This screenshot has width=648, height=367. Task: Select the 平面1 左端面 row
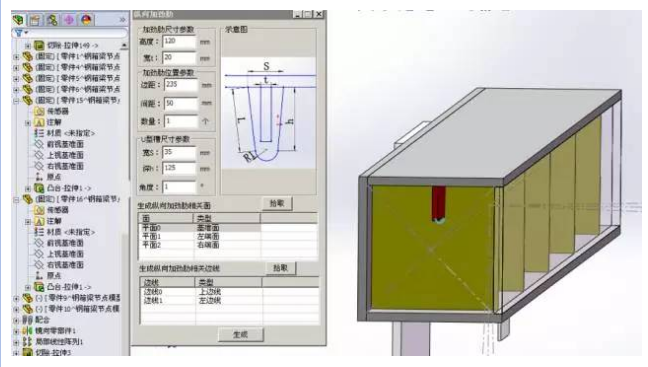[x=228, y=236]
